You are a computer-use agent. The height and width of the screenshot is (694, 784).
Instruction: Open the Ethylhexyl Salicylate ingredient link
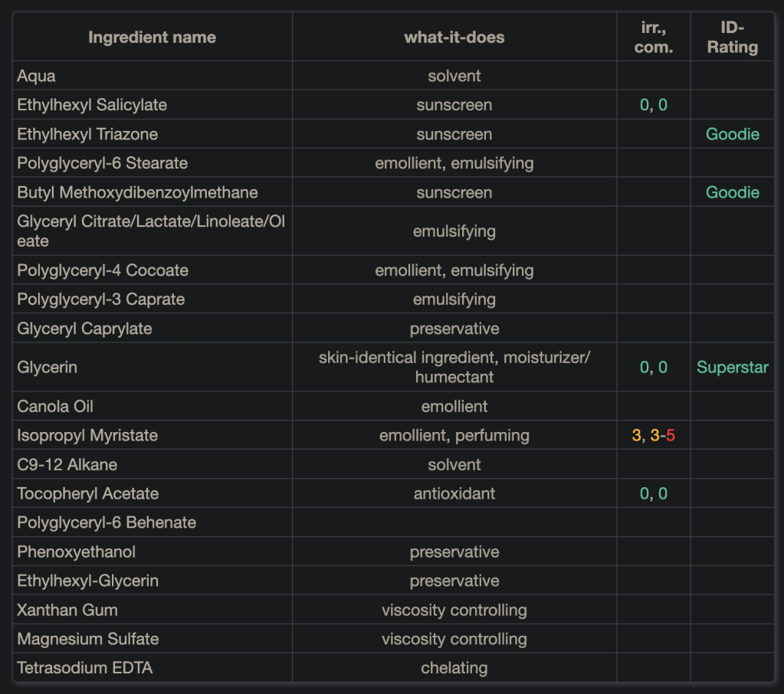pos(92,105)
